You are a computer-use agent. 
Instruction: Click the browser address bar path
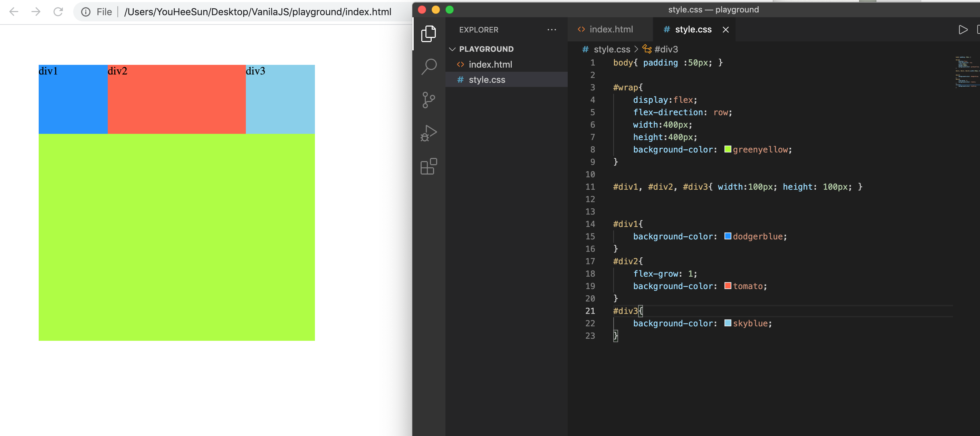pyautogui.click(x=258, y=12)
